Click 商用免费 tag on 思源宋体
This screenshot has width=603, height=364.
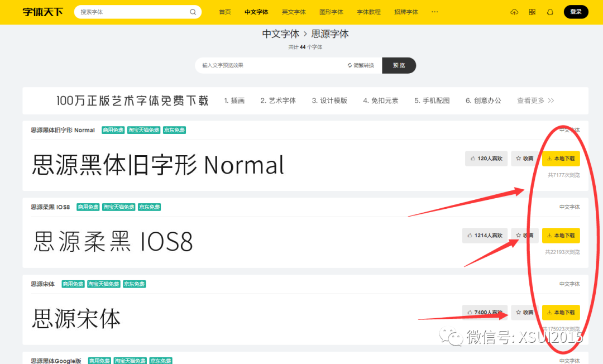(73, 284)
